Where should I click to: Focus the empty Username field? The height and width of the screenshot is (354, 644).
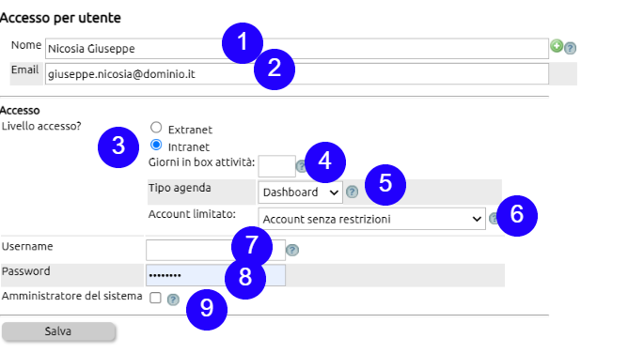tap(215, 250)
